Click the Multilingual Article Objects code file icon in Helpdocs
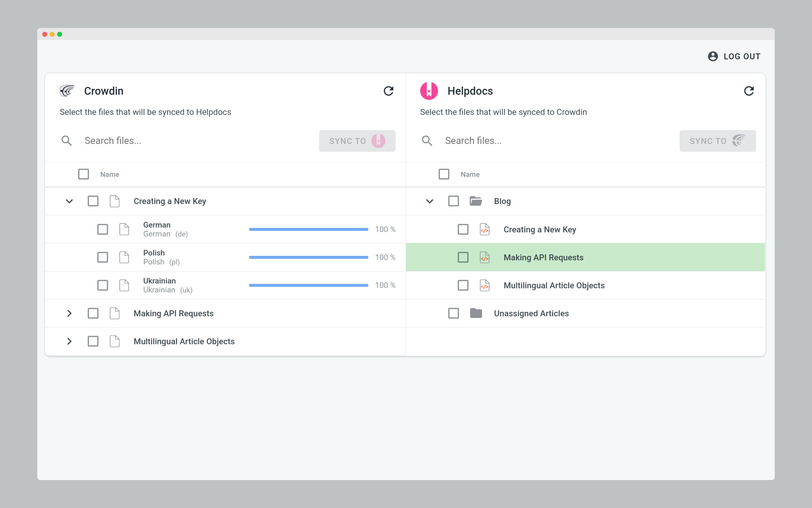Image resolution: width=812 pixels, height=508 pixels. [485, 285]
